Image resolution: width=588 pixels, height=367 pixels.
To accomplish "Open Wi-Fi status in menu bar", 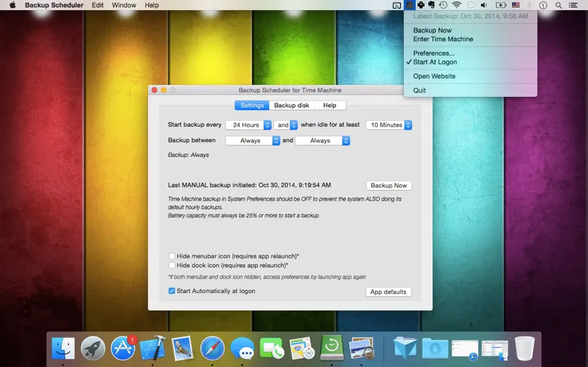I will [457, 5].
